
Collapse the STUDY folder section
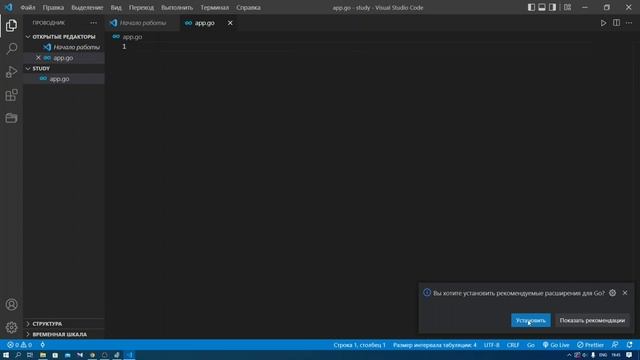click(64, 69)
